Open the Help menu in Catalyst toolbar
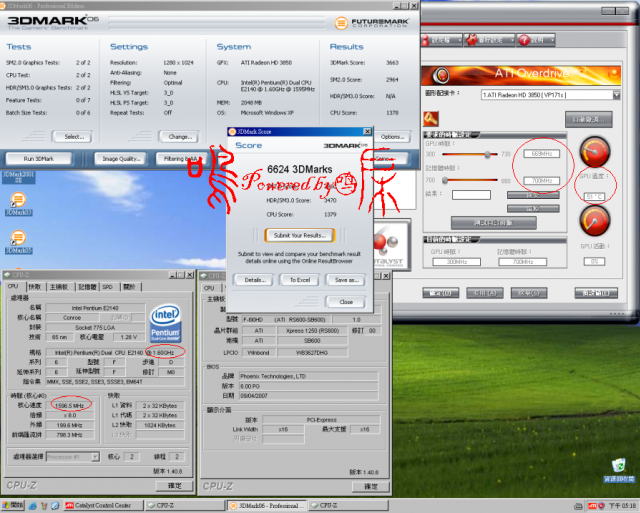640x513 pixels. tap(536, 40)
